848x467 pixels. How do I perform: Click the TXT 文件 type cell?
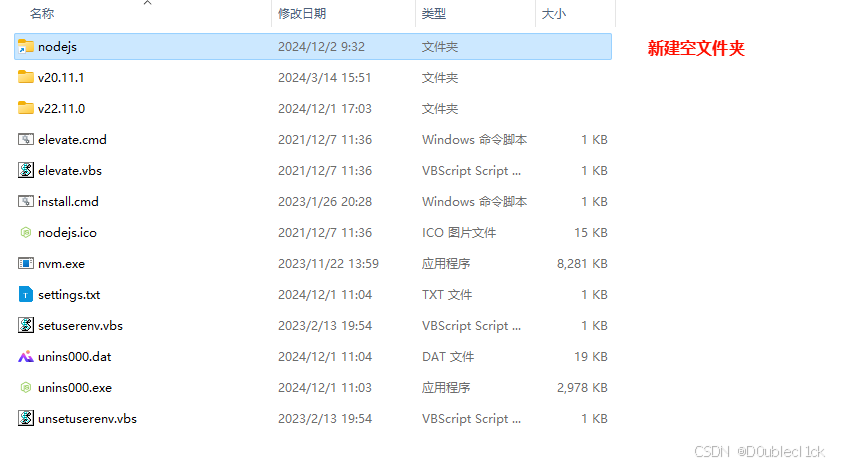pyautogui.click(x=447, y=295)
